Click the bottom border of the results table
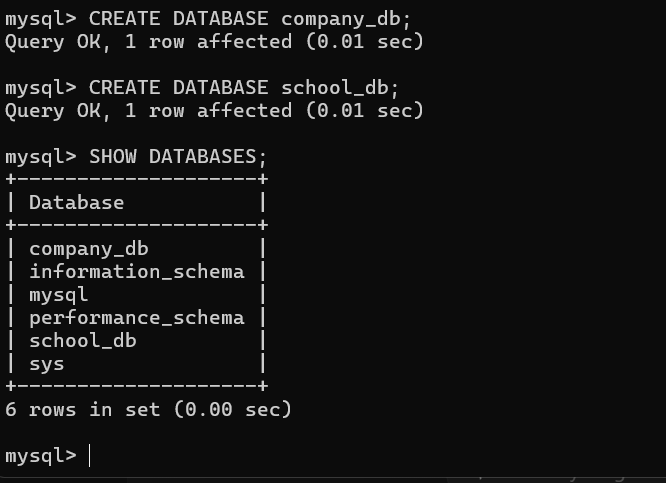 pyautogui.click(x=136, y=386)
